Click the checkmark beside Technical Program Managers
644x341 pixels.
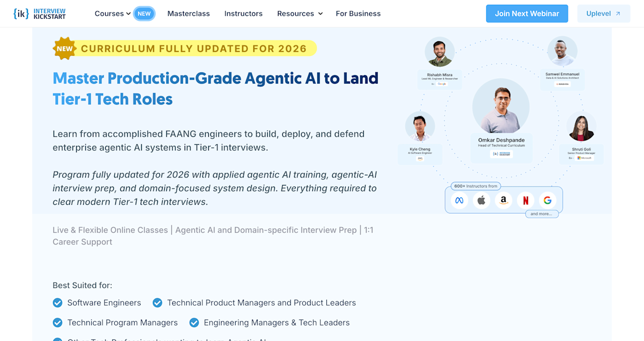(x=57, y=323)
